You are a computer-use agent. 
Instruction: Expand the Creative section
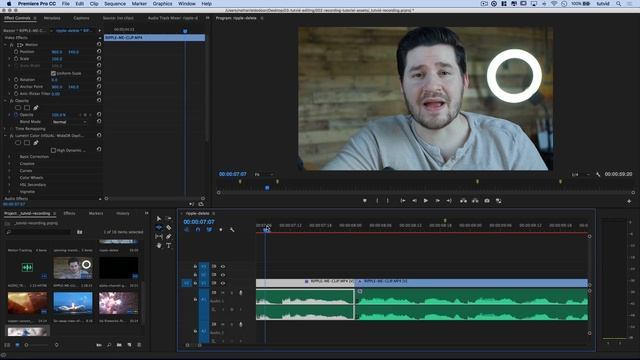(x=9, y=164)
